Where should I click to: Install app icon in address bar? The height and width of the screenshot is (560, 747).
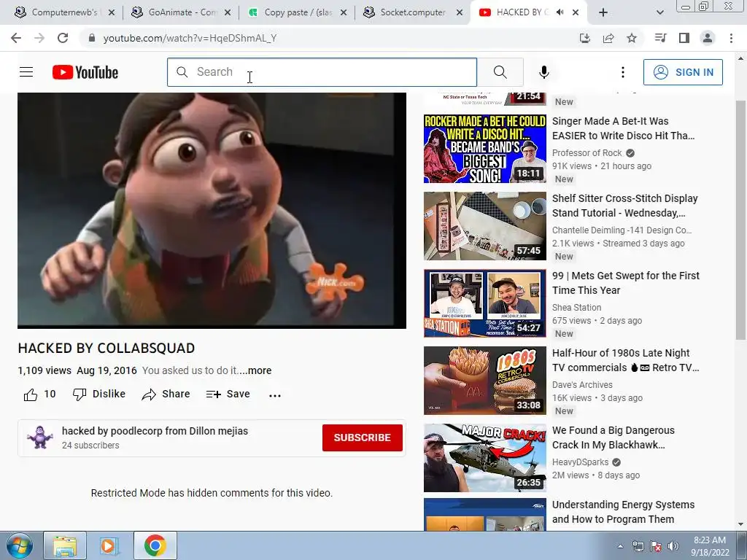point(584,38)
